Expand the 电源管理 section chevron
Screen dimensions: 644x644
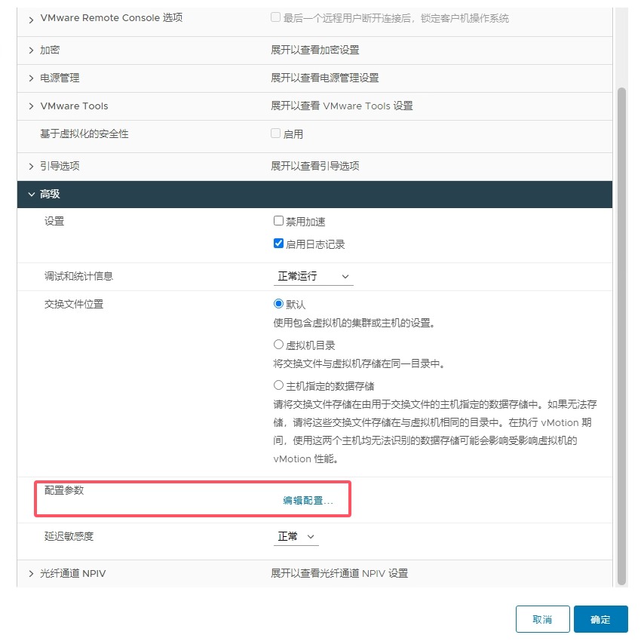point(31,78)
